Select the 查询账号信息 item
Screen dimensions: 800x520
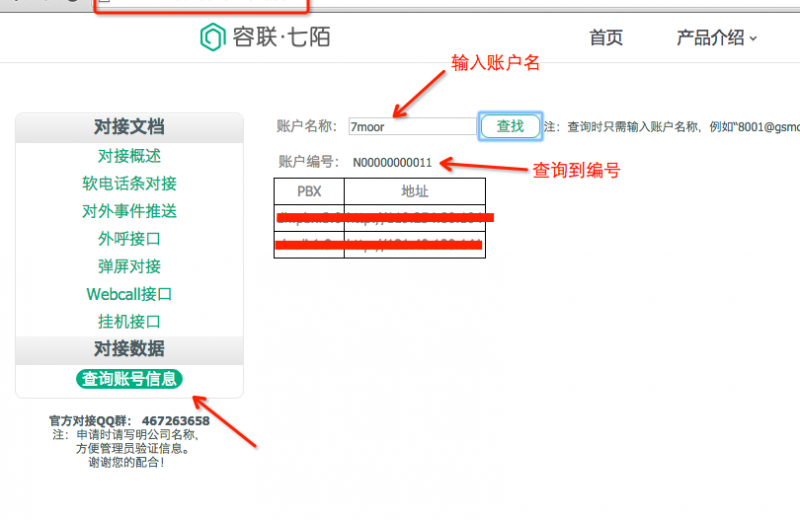[129, 379]
